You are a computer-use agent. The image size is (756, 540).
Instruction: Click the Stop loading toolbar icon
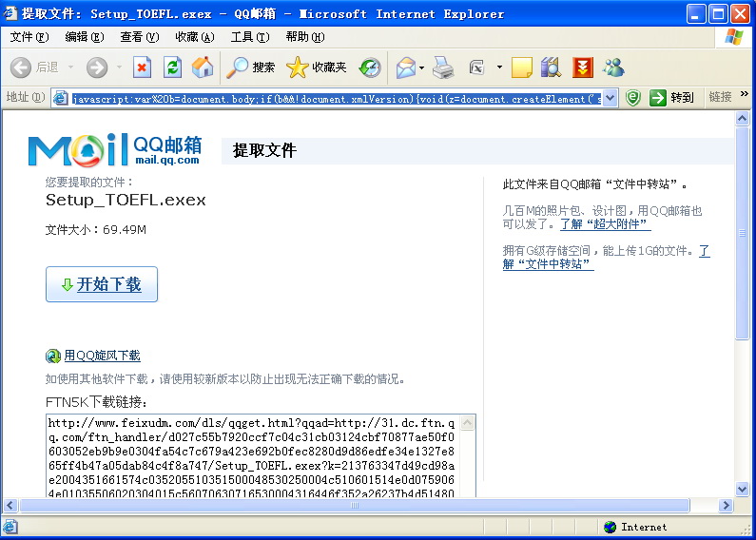tap(142, 67)
